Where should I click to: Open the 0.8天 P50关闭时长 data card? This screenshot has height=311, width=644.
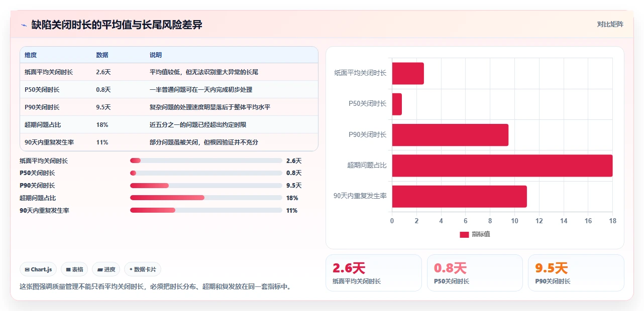475,273
